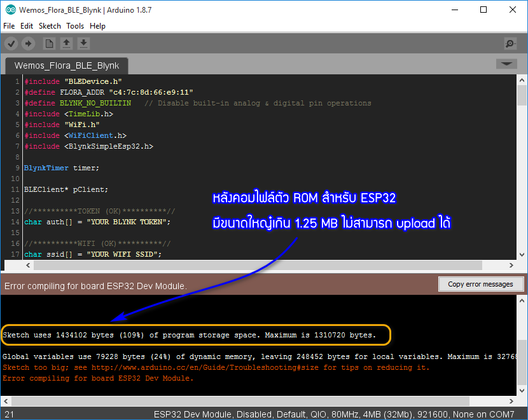The height and width of the screenshot is (420, 528).
Task: Create a new sketch with New icon
Action: 49,43
